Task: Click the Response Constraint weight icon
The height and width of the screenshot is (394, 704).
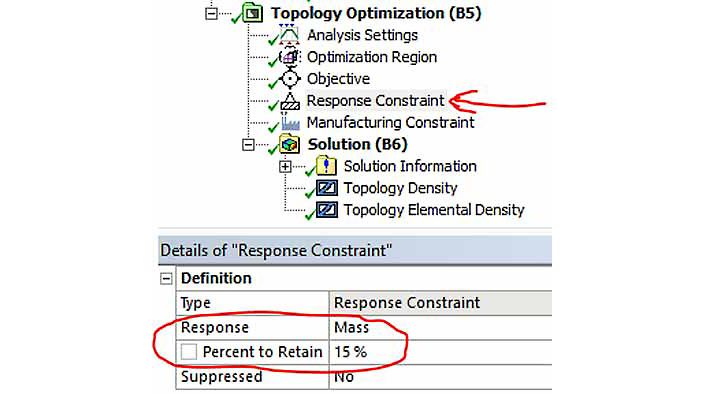Action: 290,101
